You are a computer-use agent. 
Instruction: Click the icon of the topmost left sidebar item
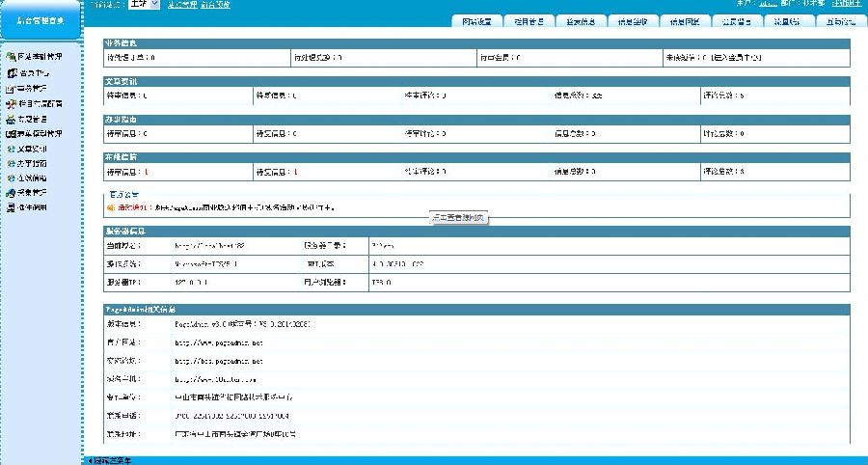pyautogui.click(x=11, y=57)
